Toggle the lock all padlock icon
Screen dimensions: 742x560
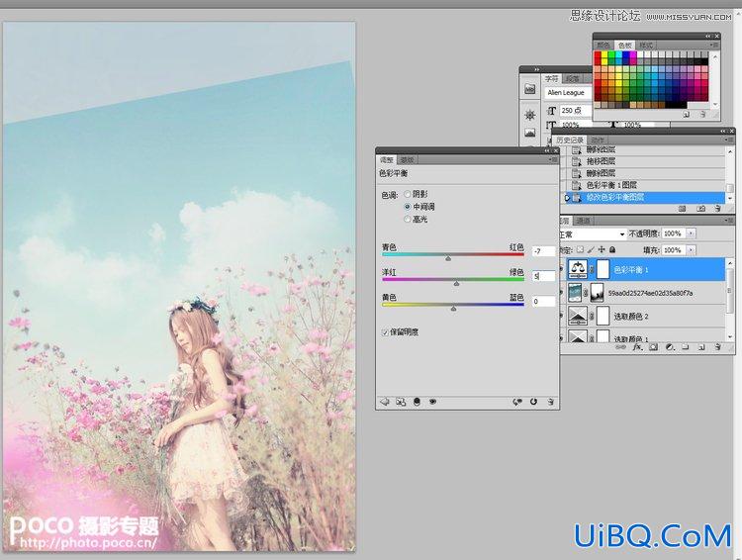click(612, 250)
